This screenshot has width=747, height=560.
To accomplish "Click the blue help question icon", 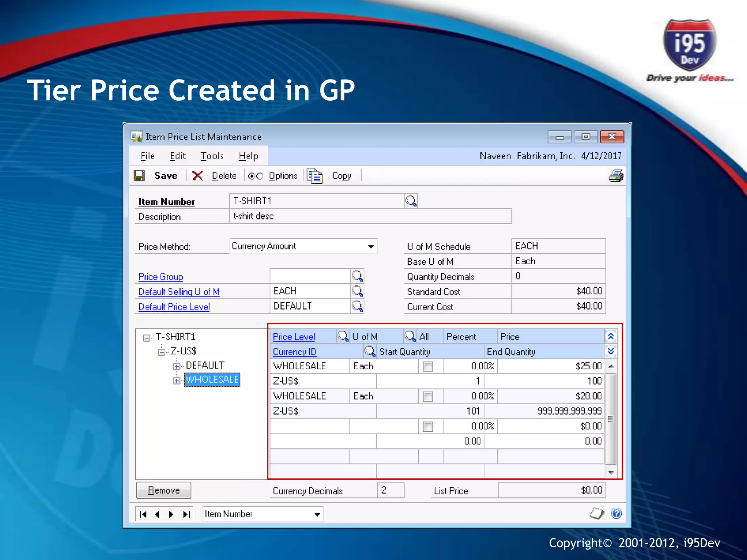I will (x=616, y=513).
